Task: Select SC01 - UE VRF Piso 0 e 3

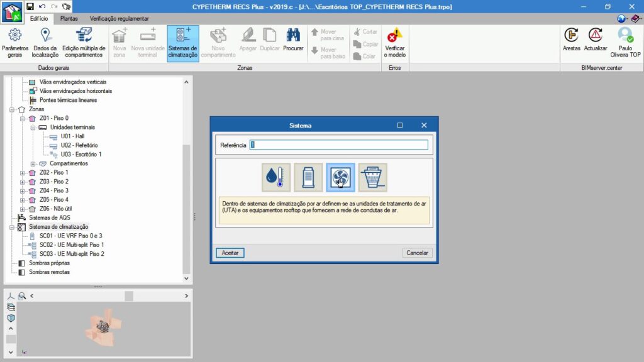Action: 71,236
